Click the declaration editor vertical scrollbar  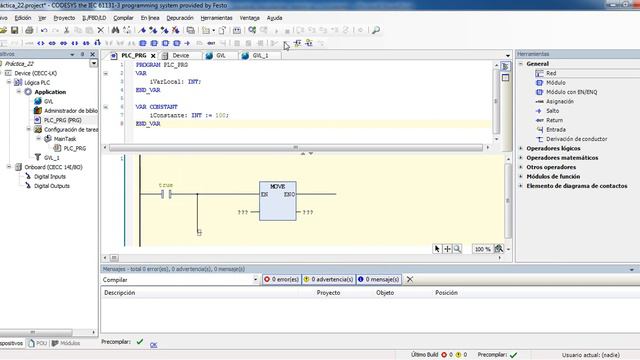click(x=496, y=102)
